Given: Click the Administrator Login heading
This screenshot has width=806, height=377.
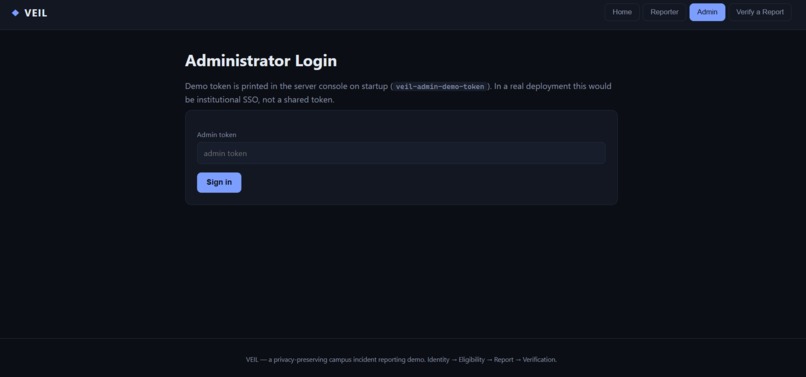Looking at the screenshot, I should pos(261,61).
